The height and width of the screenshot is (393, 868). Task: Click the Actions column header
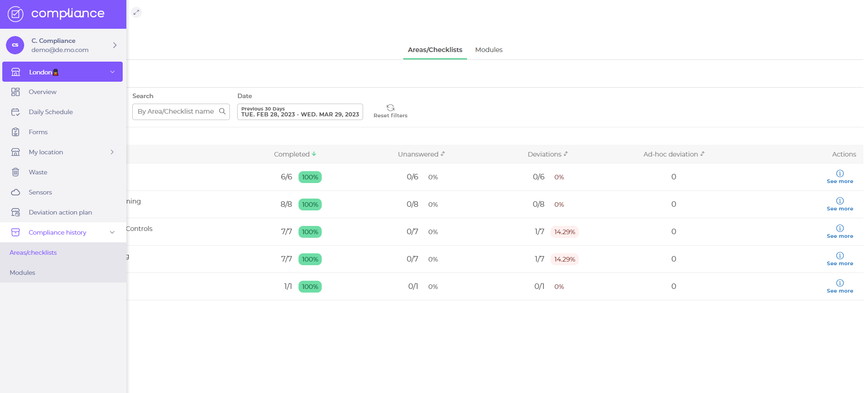pos(844,154)
